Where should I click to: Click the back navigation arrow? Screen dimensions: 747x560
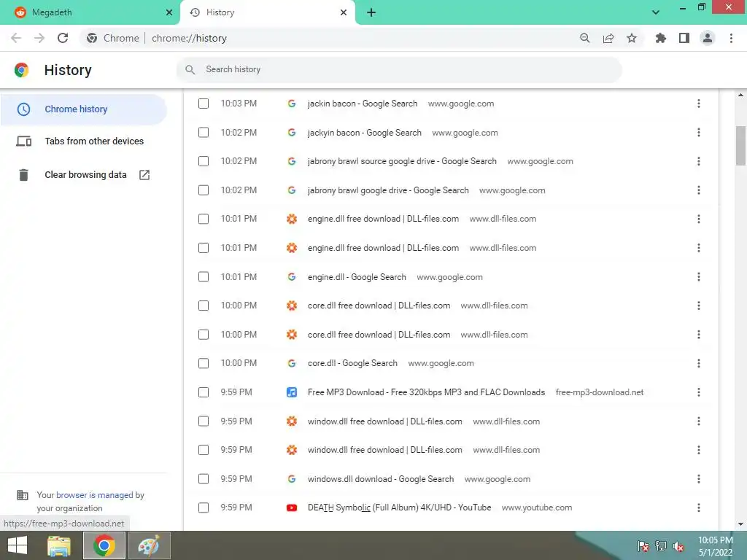16,38
